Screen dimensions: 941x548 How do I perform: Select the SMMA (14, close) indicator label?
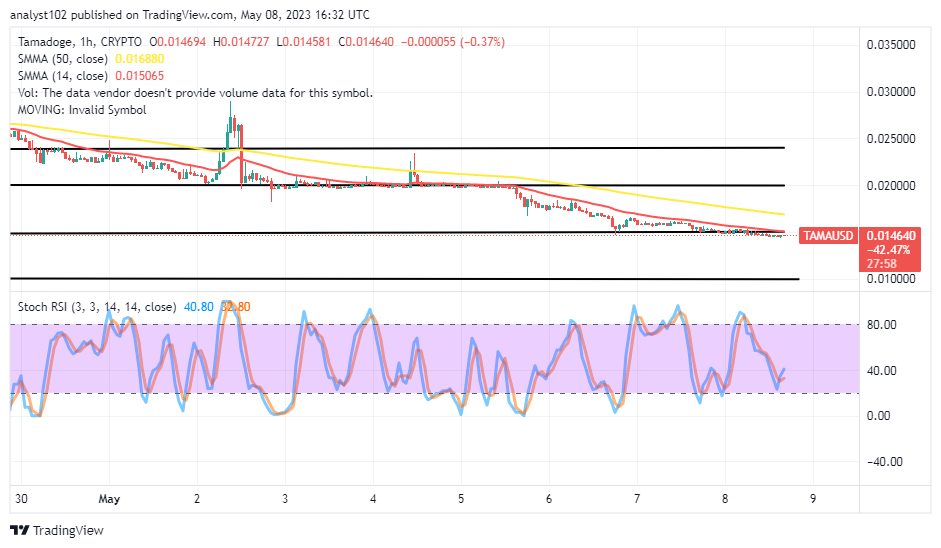point(63,76)
